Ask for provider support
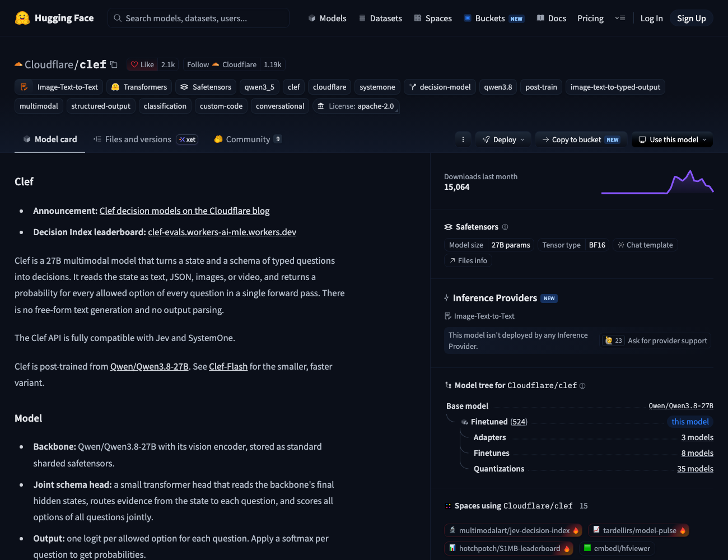728x560 pixels. 656,340
